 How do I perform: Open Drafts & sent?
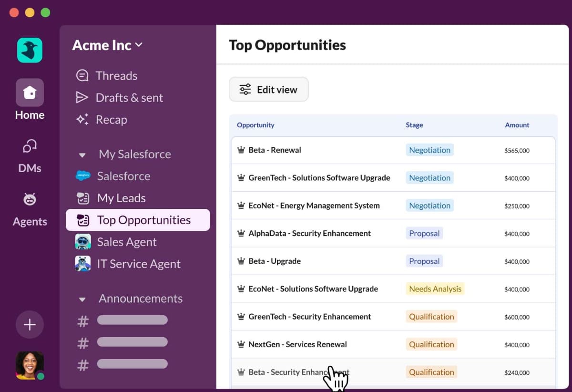point(129,98)
